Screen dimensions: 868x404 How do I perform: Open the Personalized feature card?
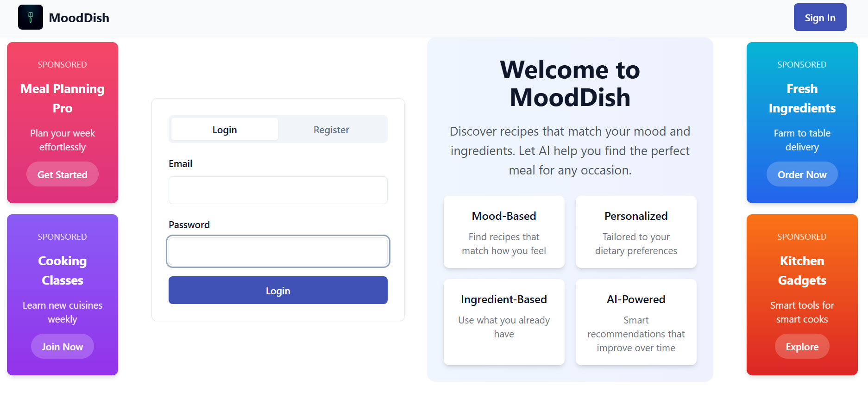636,232
